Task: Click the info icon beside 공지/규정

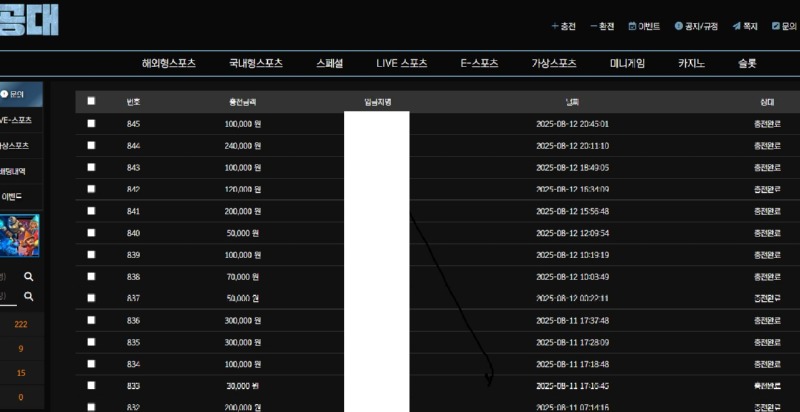Action: coord(678,26)
